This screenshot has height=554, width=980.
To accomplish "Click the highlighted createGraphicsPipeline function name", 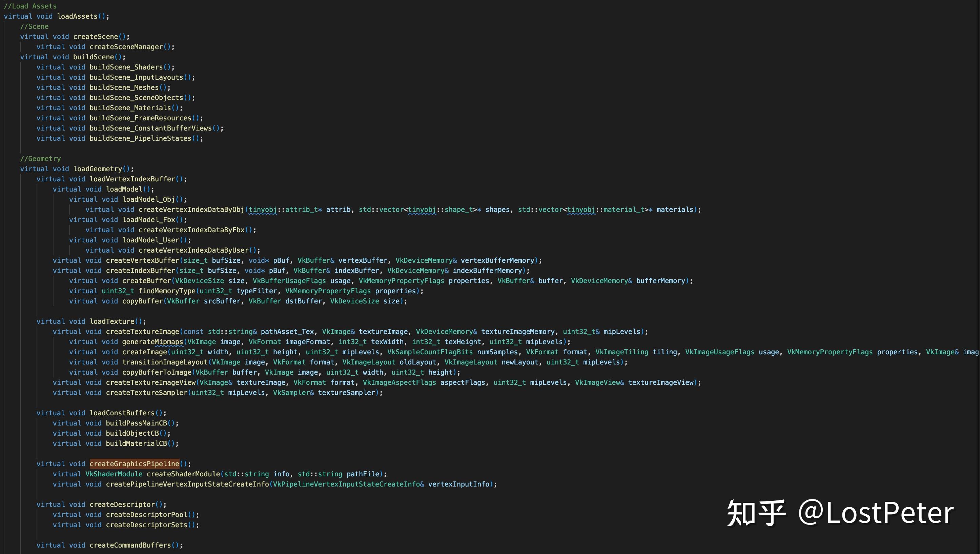I will [x=134, y=464].
